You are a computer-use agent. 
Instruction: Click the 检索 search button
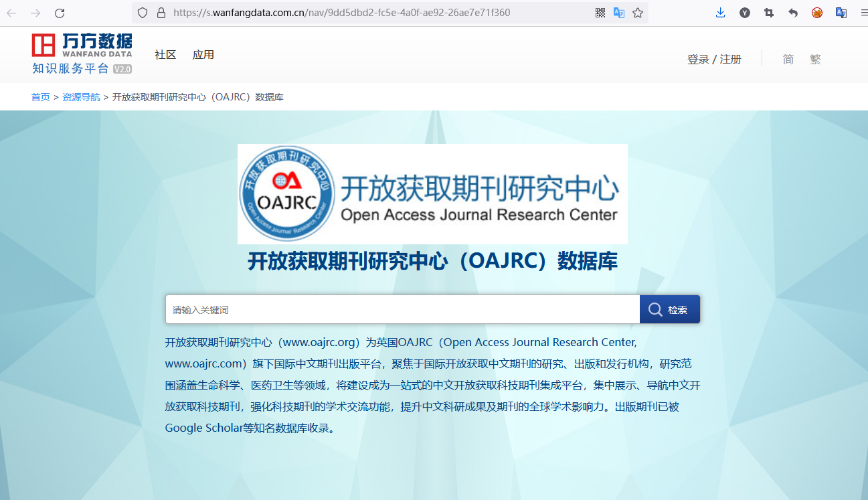[x=670, y=310]
